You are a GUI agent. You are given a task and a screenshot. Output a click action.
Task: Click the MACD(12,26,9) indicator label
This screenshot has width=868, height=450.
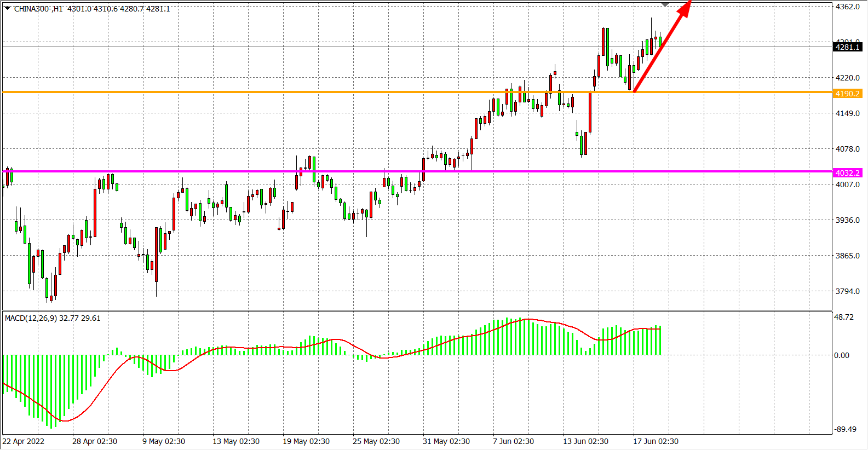(x=53, y=318)
